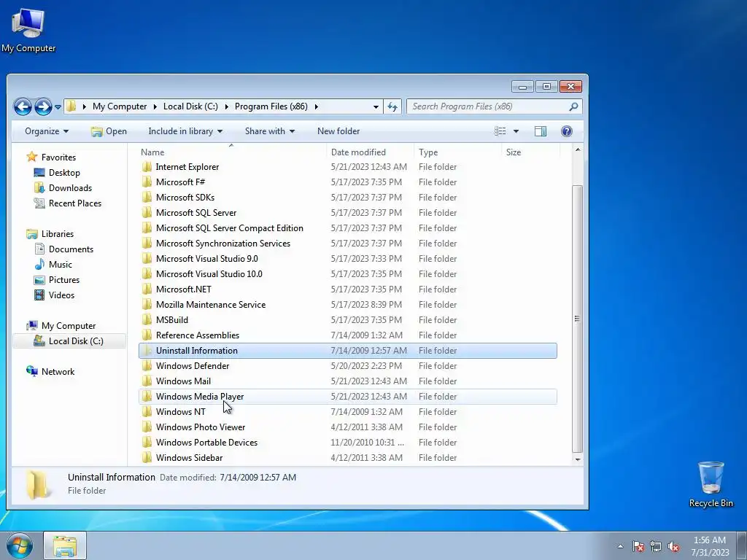Click the refresh button next to address bar

click(x=392, y=106)
